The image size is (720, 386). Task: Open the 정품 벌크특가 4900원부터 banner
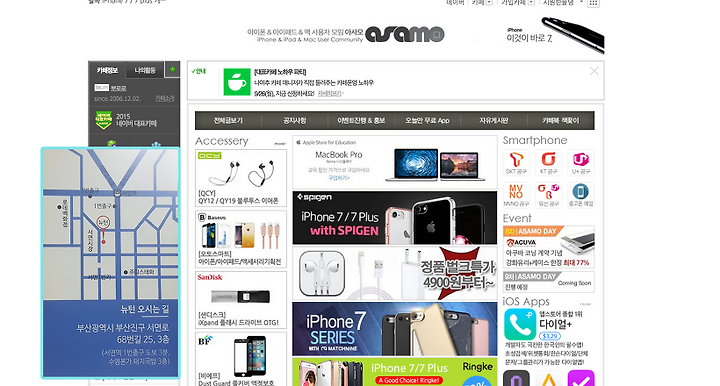(x=395, y=273)
